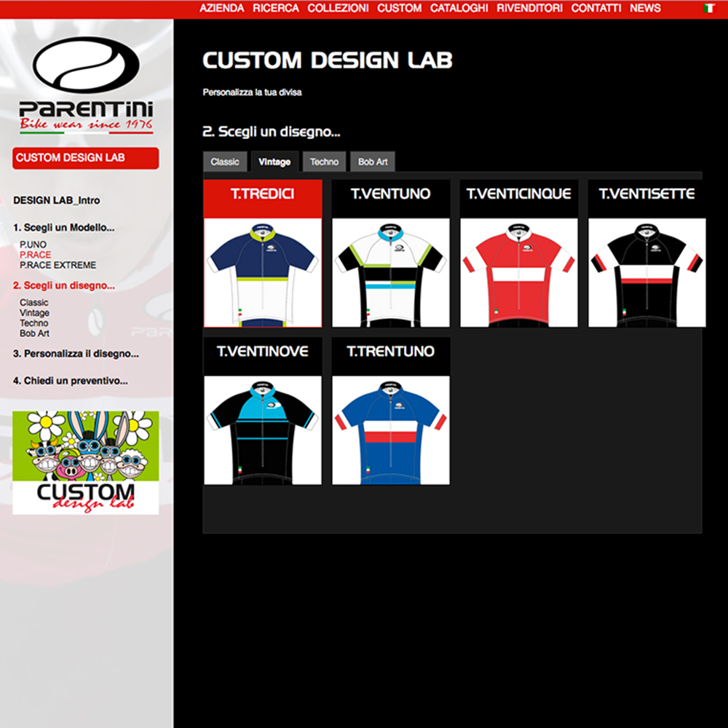This screenshot has width=728, height=728.
Task: Select the P.RACE EXTREME model link
Action: 58,265
